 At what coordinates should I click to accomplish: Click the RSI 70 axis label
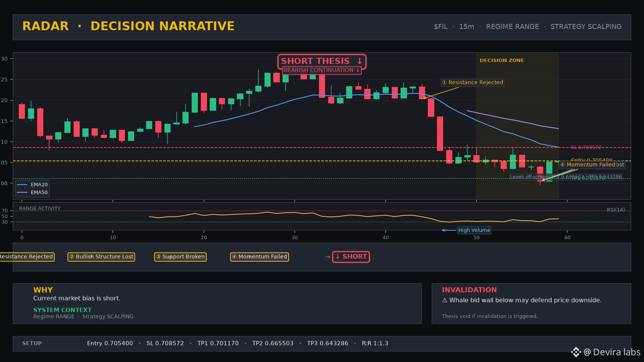(5, 211)
